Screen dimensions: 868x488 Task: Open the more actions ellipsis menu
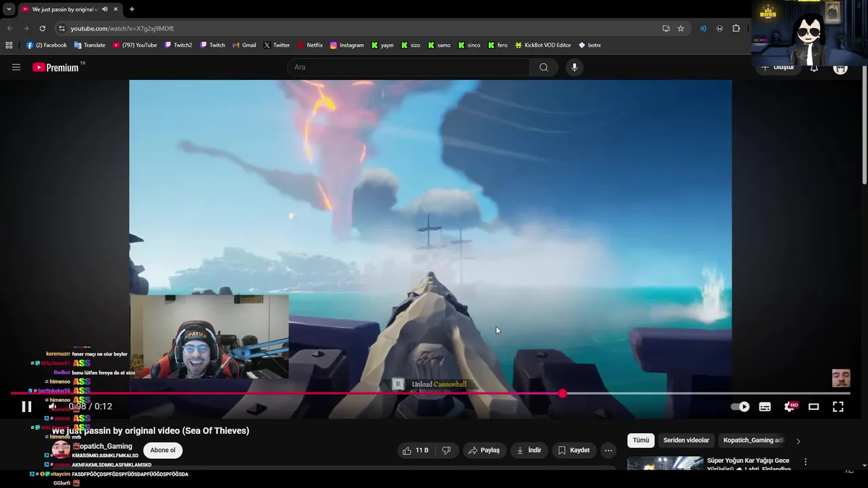click(608, 450)
